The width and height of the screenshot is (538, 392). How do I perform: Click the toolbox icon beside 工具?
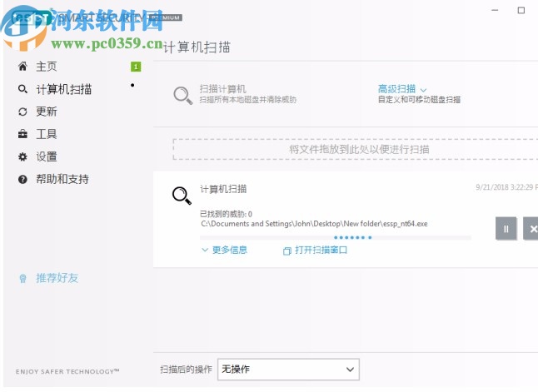pyautogui.click(x=22, y=134)
